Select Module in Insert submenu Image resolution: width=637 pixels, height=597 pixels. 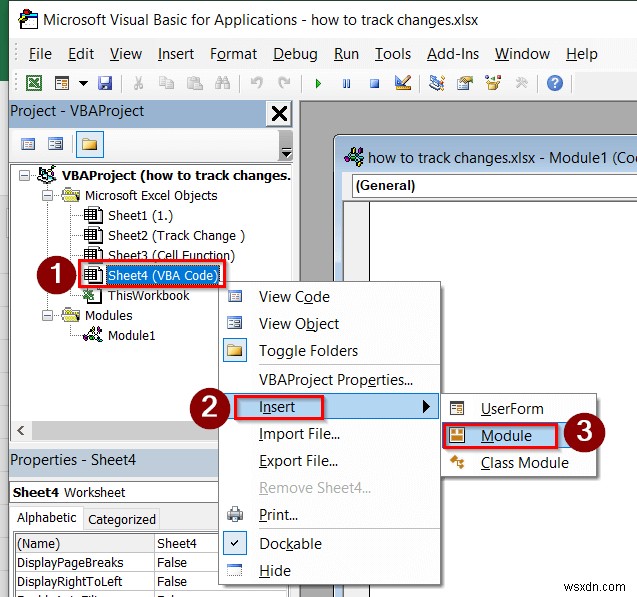518,436
